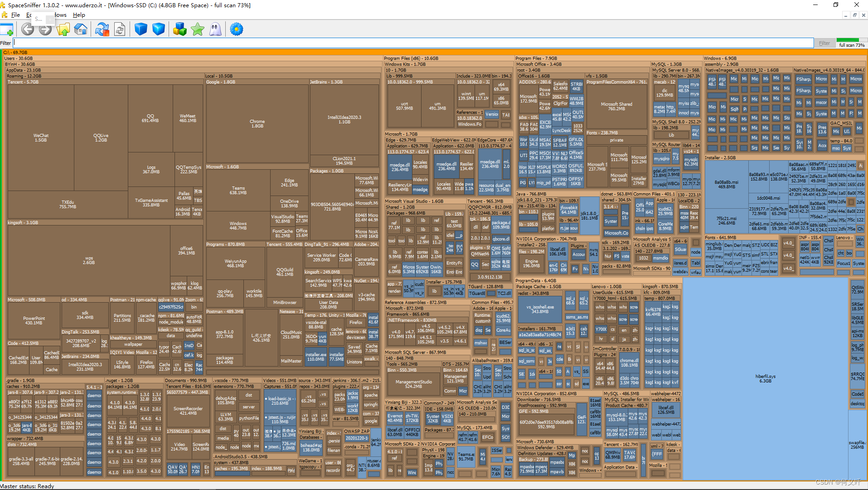This screenshot has width=868, height=490.
Task: Click the blue flower Donate icon
Action: click(x=237, y=29)
